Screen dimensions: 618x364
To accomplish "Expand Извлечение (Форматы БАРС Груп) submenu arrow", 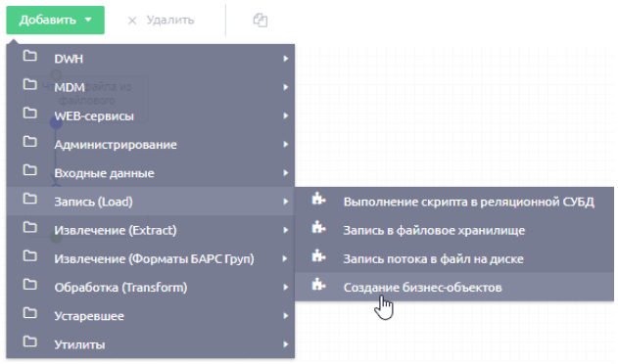I will tap(286, 259).
